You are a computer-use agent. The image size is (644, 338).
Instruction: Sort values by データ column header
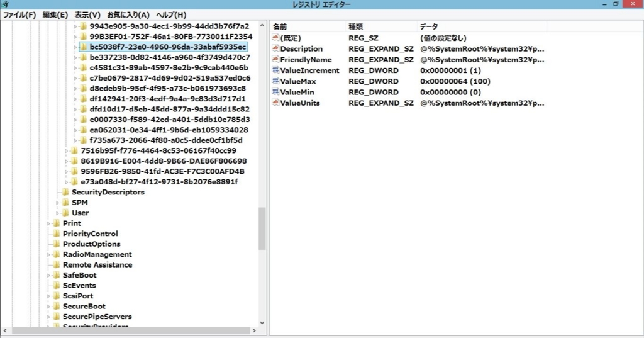click(481, 26)
